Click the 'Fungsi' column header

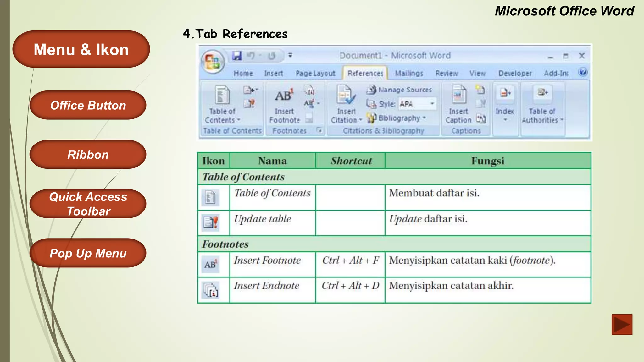(x=488, y=161)
